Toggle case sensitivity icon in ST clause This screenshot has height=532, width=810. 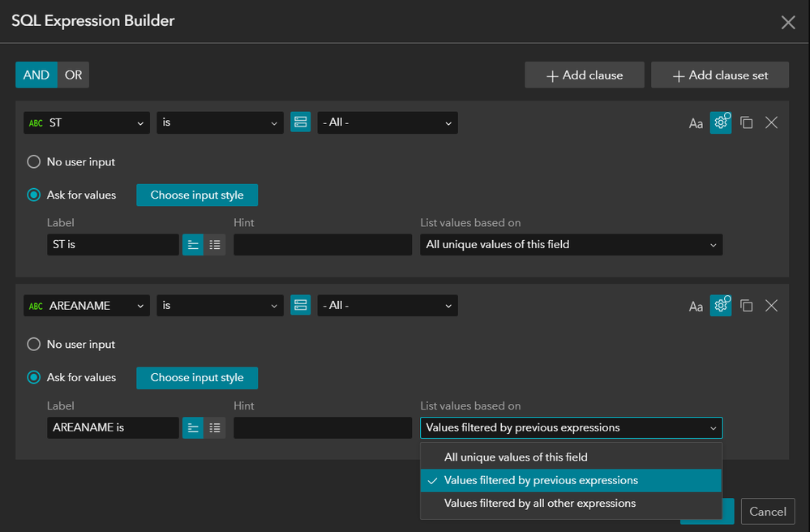[696, 123]
